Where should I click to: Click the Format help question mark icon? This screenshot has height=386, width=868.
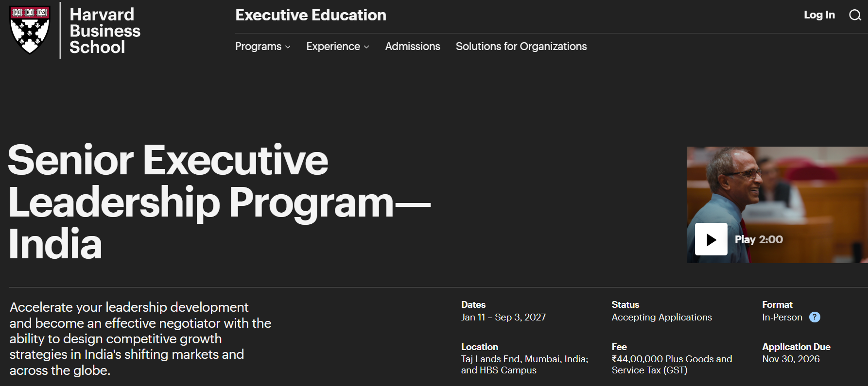[x=815, y=317]
